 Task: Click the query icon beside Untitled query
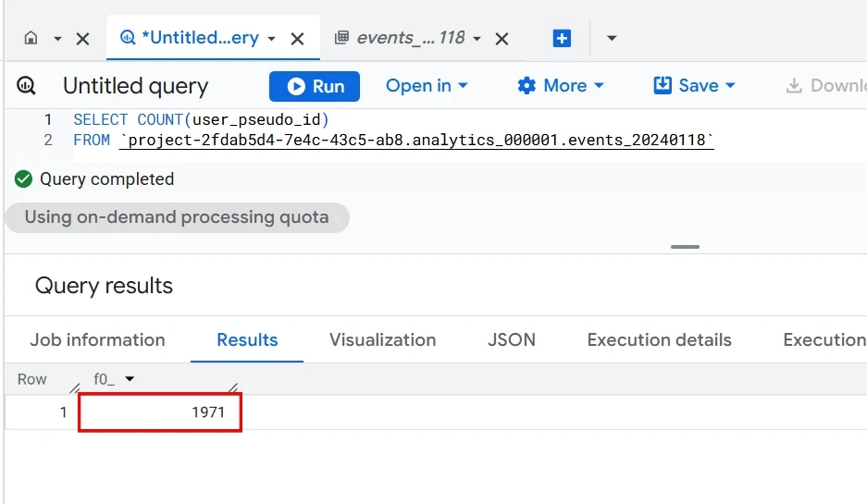point(27,86)
